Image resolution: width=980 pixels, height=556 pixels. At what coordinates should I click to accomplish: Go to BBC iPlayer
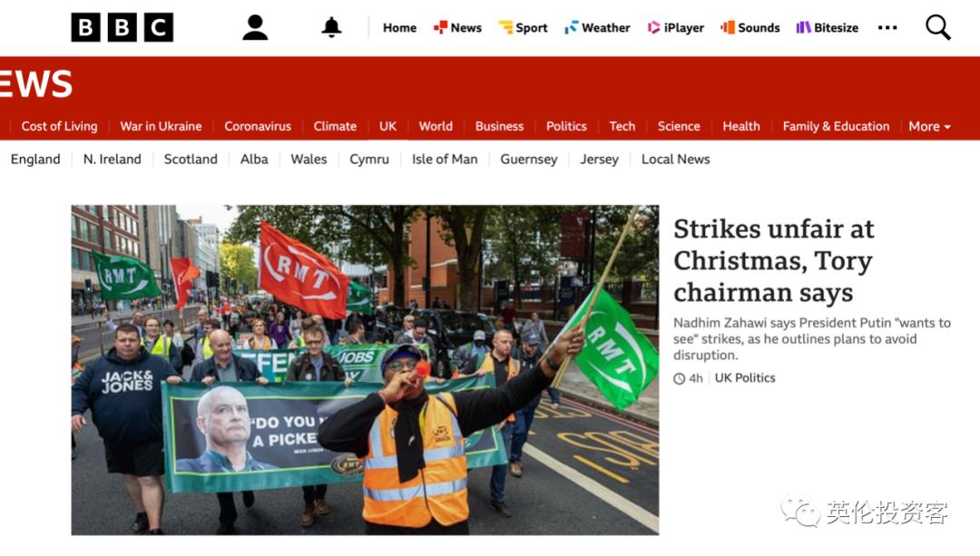[x=676, y=27]
